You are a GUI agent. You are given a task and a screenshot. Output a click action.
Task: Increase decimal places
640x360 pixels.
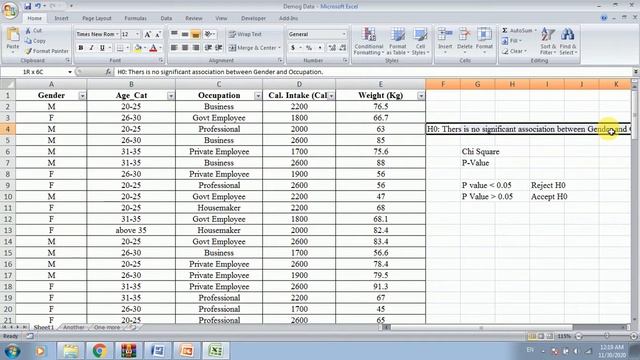coord(332,48)
